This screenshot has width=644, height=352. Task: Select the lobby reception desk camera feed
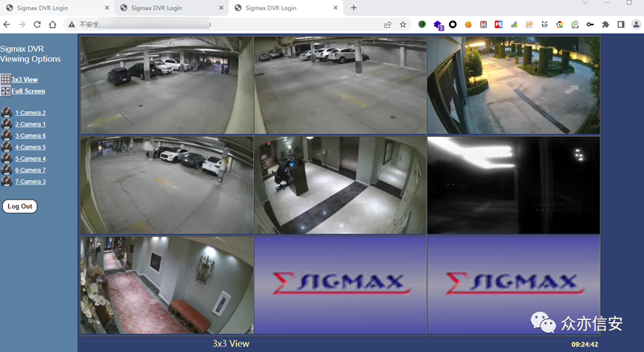(x=340, y=185)
